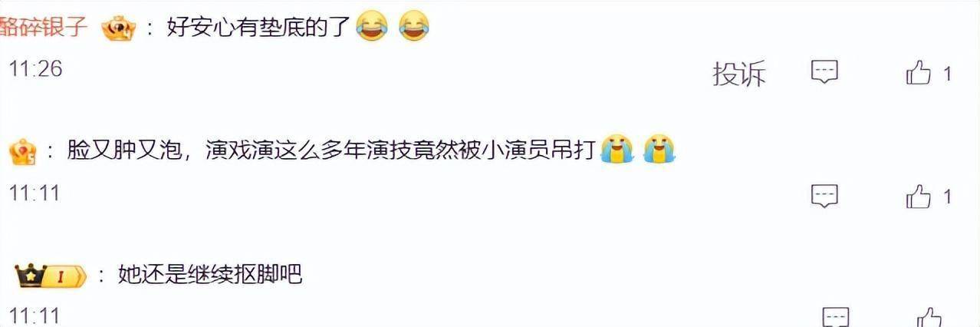Screen dimensions: 980x327
Task: Select the comment 她还是继续抠脚吧
Action: point(210,274)
